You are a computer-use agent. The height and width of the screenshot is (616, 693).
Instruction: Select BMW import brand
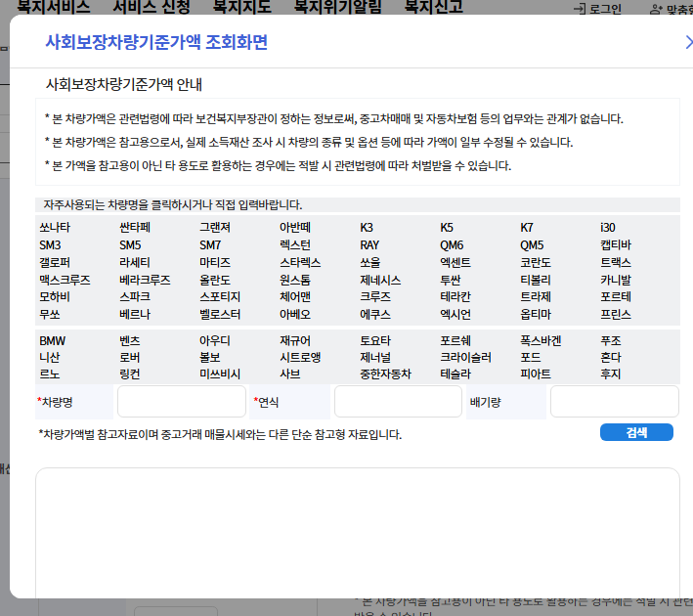pos(52,340)
